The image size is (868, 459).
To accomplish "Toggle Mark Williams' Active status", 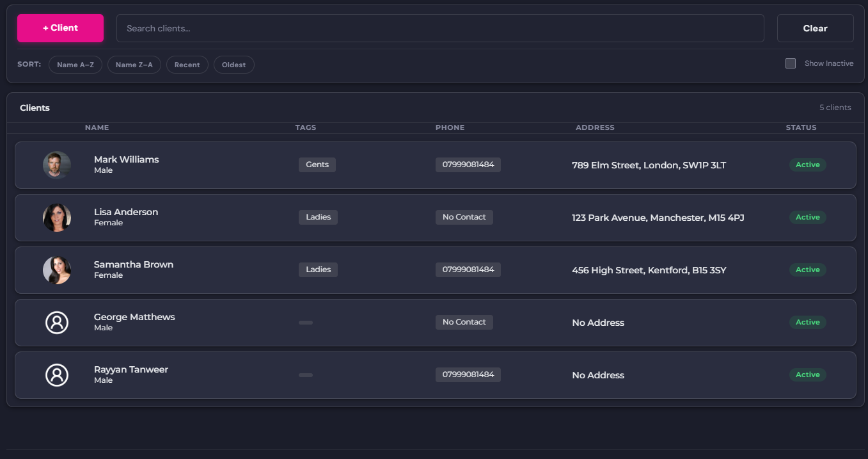I will click(x=807, y=165).
